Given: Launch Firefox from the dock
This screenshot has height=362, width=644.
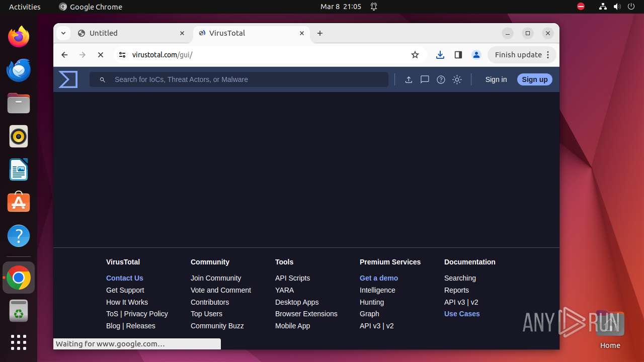Looking at the screenshot, I should [19, 37].
